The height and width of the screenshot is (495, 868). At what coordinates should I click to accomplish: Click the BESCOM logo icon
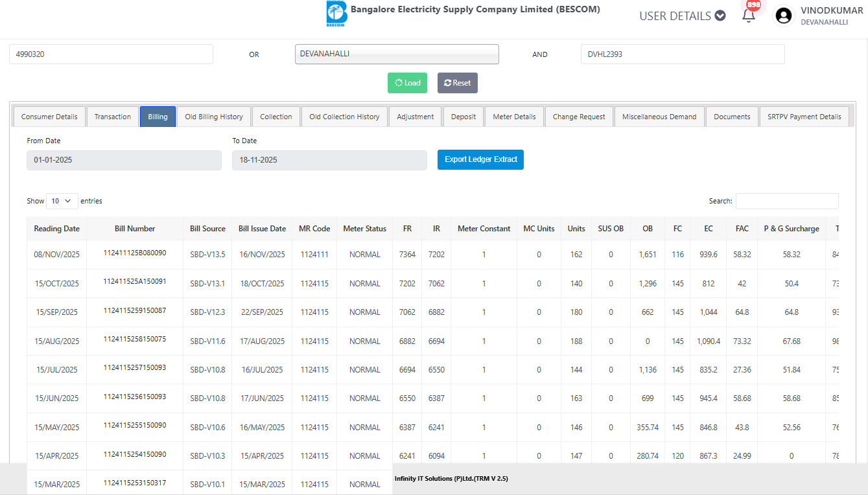(336, 14)
